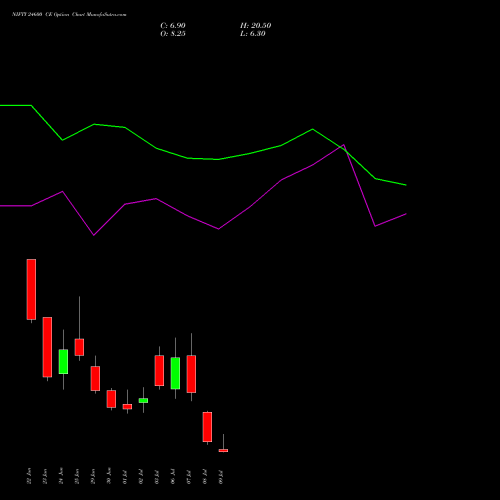Screen dimensions: 500x500
Task: Select the '08 Jul' date axis label
Action: 205,477
